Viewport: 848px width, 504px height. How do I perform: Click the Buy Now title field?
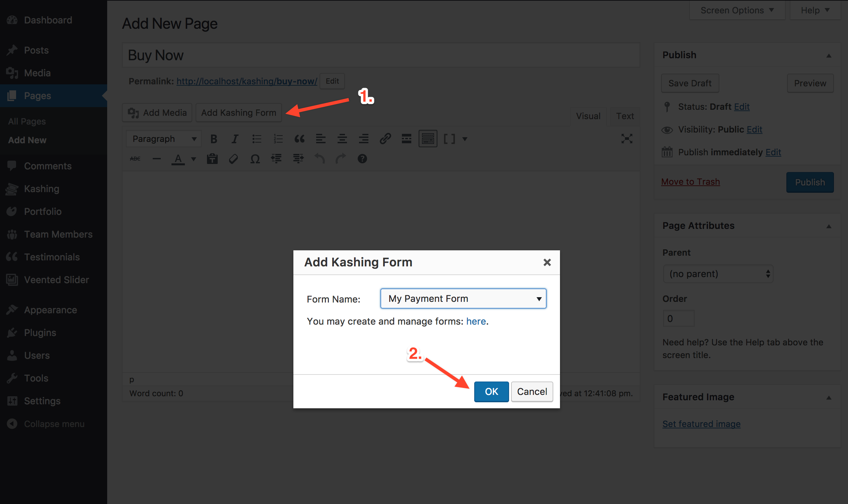tap(381, 55)
